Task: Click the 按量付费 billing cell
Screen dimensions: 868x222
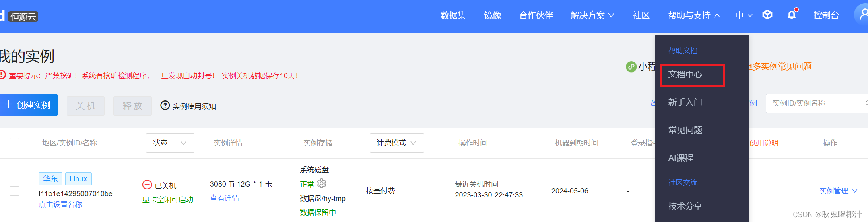Action: pyautogui.click(x=381, y=191)
